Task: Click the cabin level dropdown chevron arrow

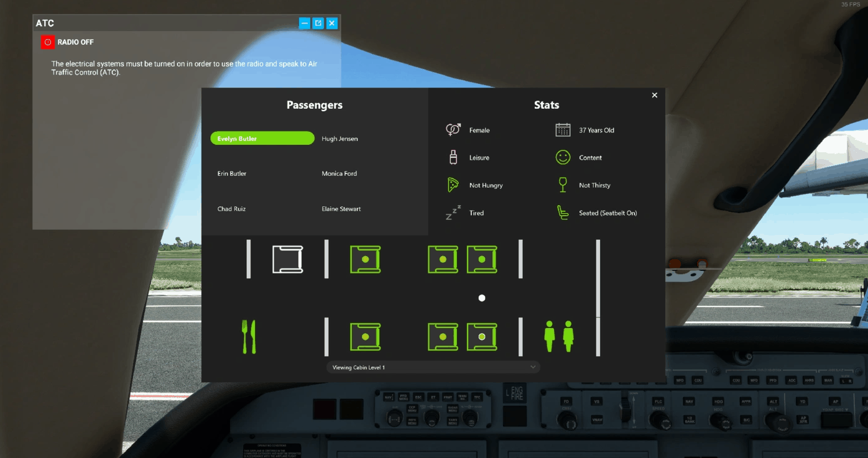Action: tap(533, 367)
